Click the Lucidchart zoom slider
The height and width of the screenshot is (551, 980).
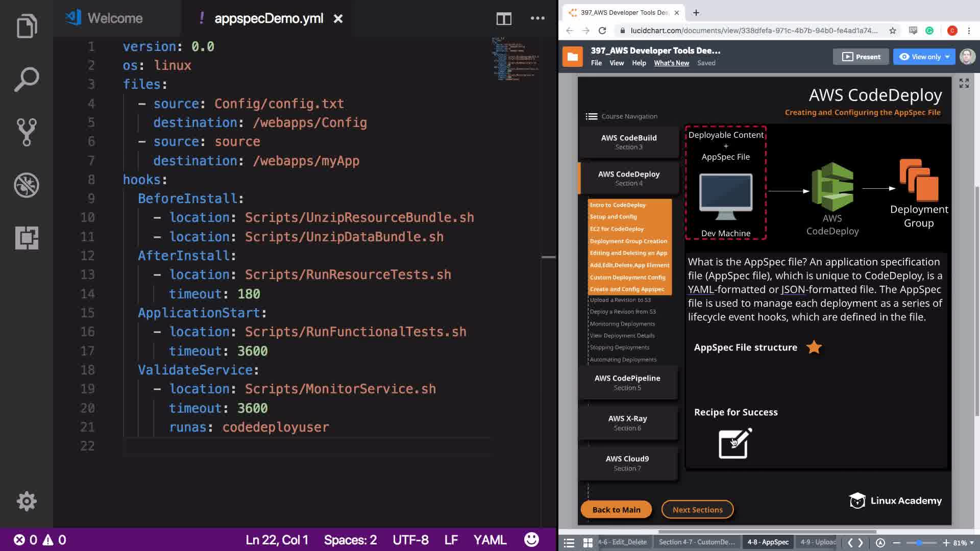(x=919, y=543)
